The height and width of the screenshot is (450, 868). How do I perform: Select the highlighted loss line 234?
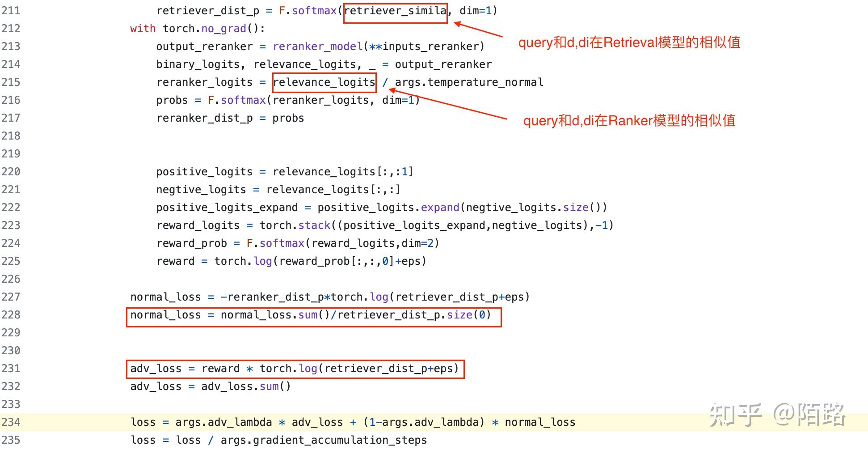click(353, 422)
